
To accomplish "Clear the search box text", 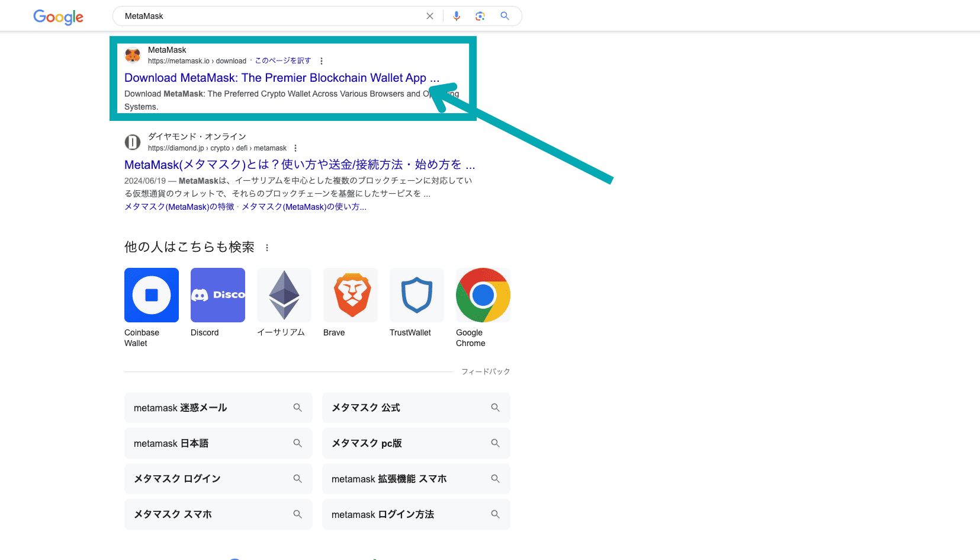I will [430, 17].
